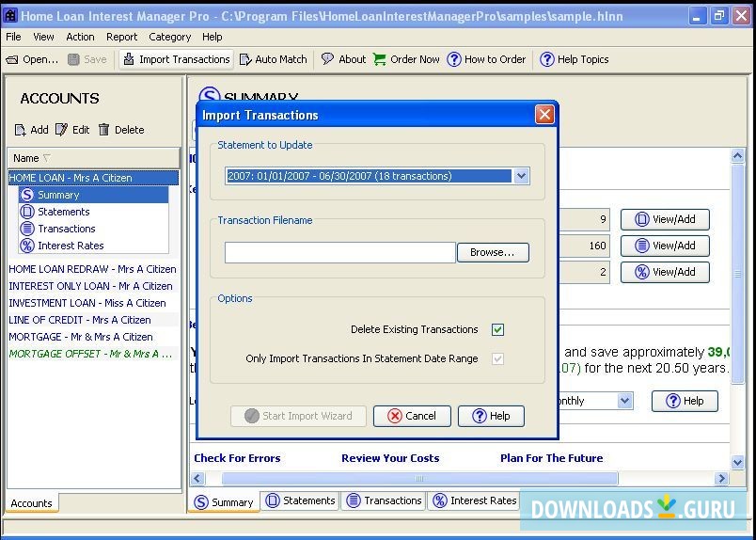Click Browse... for transaction file
Image resolution: width=756 pixels, height=540 pixels.
pos(493,252)
